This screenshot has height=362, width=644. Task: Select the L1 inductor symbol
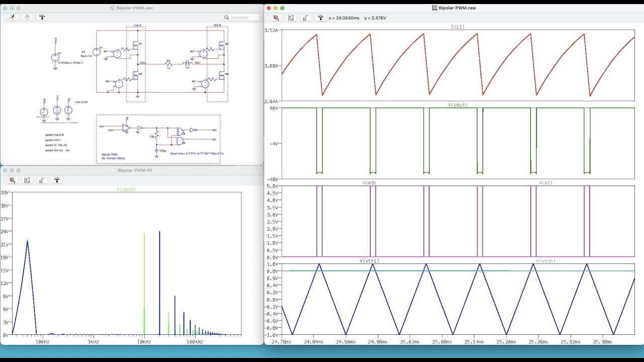[187, 64]
